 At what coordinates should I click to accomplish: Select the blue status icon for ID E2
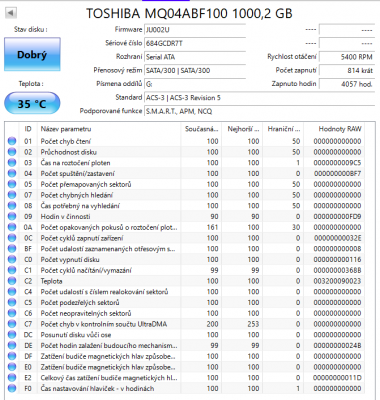coord(12,377)
